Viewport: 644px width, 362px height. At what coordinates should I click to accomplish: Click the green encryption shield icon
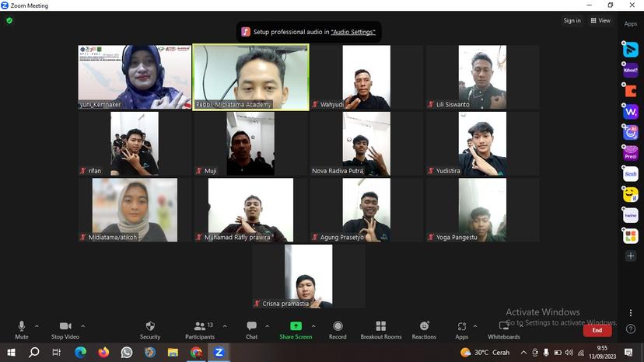[x=9, y=20]
